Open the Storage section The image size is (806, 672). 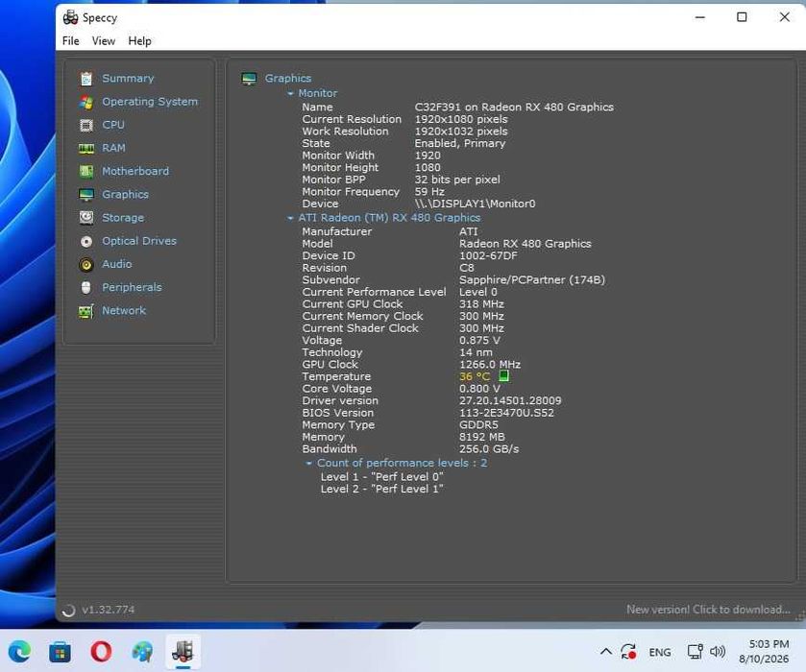[x=123, y=218]
